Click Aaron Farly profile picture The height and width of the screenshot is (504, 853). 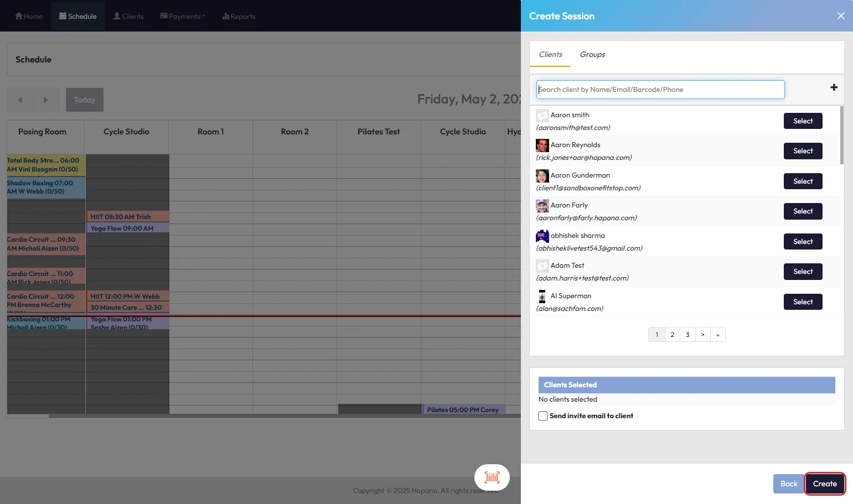[542, 206]
